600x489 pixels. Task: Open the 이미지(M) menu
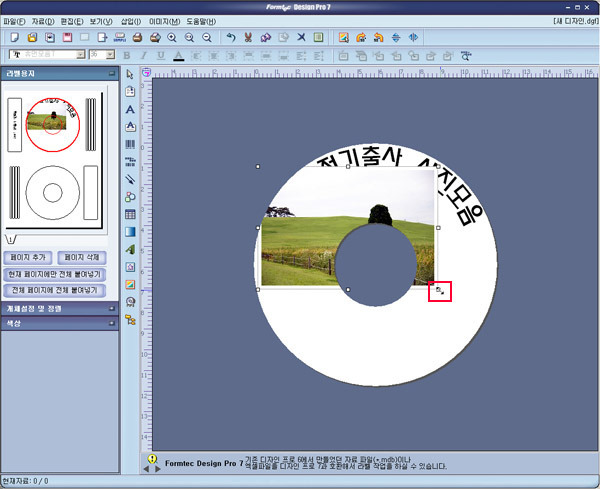(166, 20)
